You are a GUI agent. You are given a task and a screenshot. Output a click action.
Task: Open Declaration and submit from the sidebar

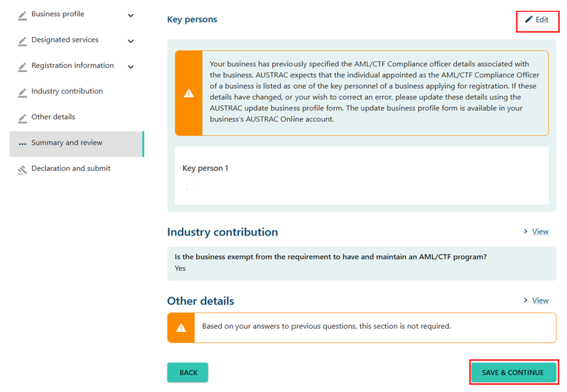(72, 168)
